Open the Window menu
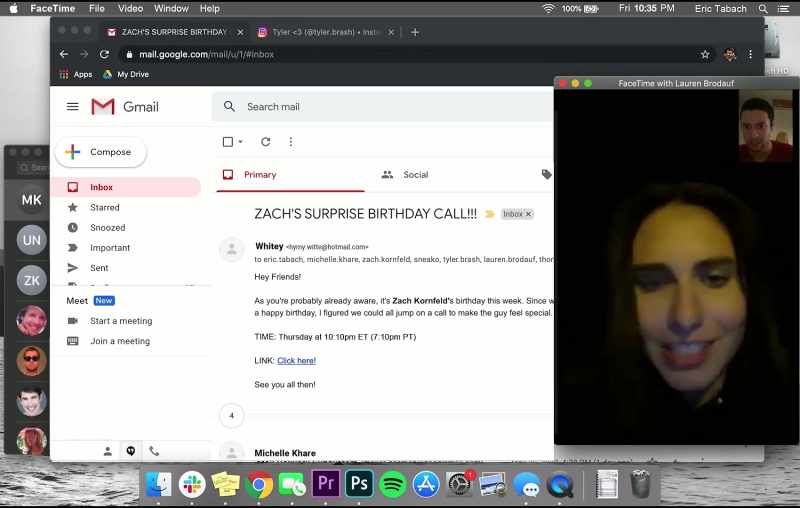800x508 pixels. pos(171,8)
